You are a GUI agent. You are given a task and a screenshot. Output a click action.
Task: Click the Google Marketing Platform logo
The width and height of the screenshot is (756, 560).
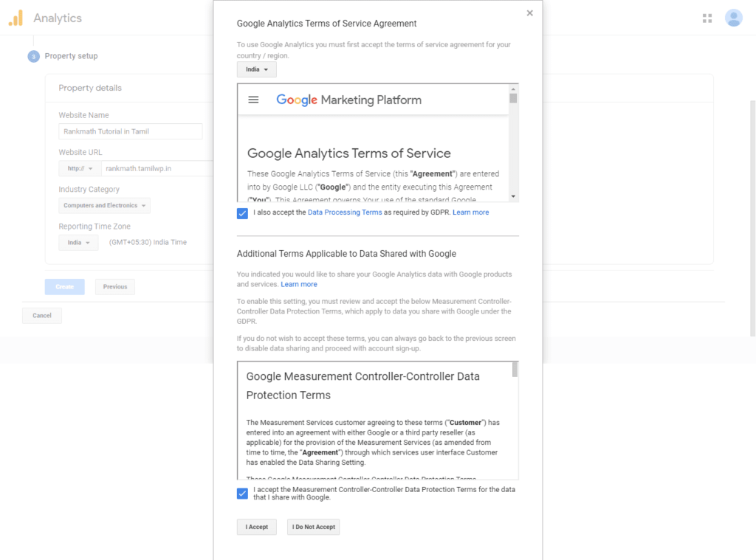click(348, 100)
